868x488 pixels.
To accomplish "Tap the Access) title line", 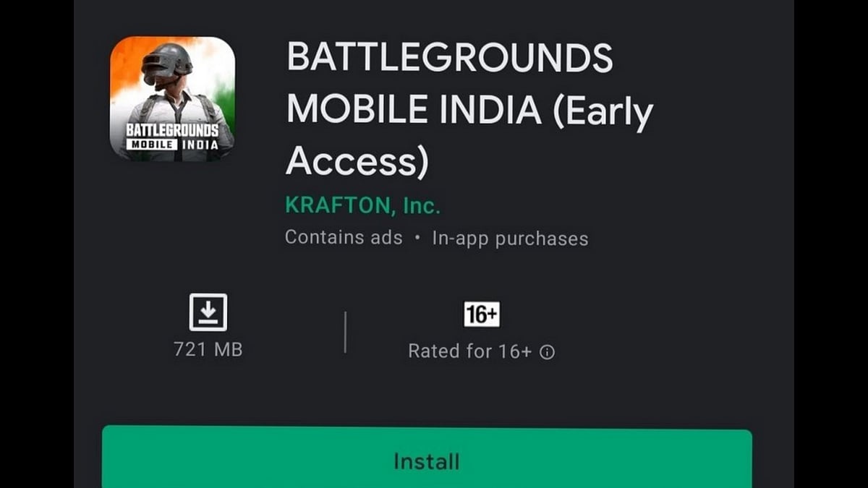I will 357,163.
